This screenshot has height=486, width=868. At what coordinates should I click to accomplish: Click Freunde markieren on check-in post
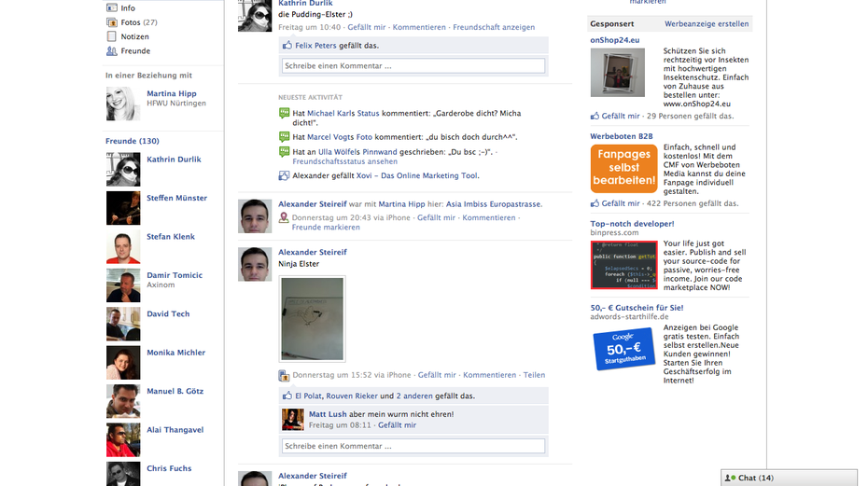point(326,228)
